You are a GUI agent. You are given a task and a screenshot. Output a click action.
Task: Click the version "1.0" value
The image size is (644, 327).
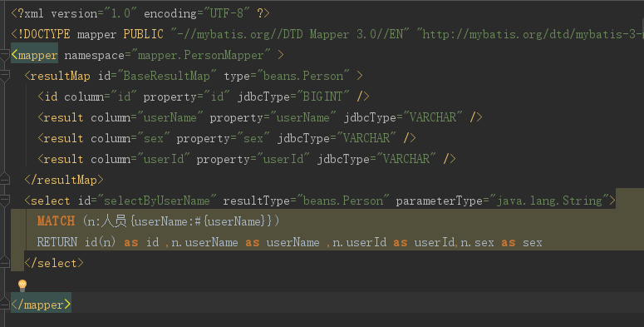tap(120, 13)
